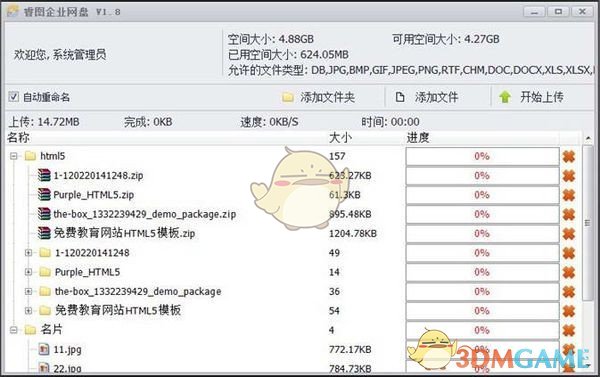The image size is (600, 377).
Task: Click the Purple_HTML5.zip archive icon
Action: coord(44,194)
